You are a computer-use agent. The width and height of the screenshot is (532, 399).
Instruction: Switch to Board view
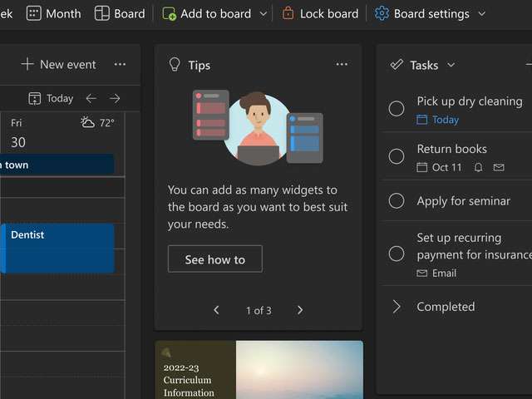point(120,13)
